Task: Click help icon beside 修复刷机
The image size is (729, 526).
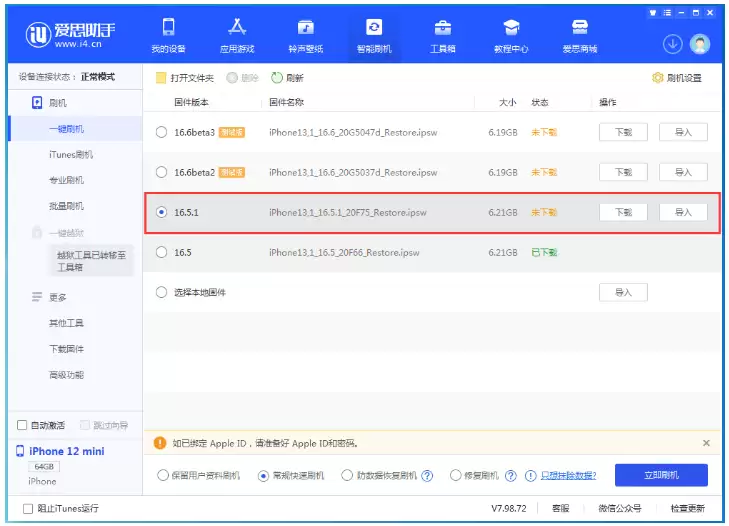Action: pos(510,476)
